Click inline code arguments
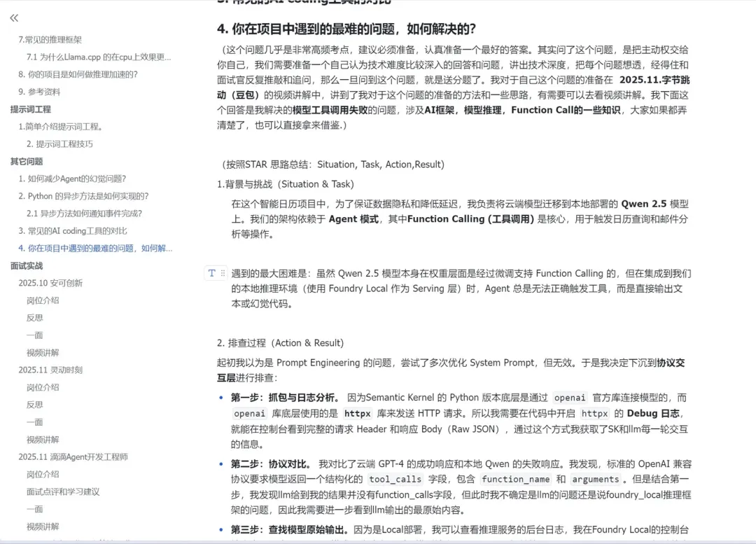 click(596, 480)
